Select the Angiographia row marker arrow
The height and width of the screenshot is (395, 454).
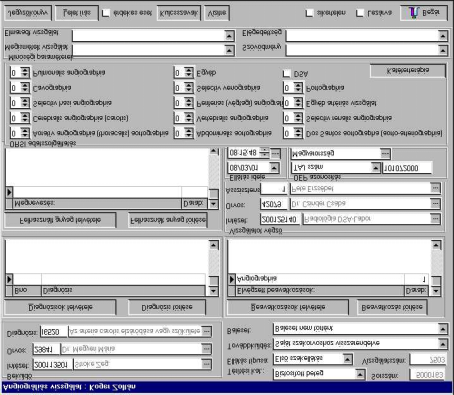coord(232,279)
